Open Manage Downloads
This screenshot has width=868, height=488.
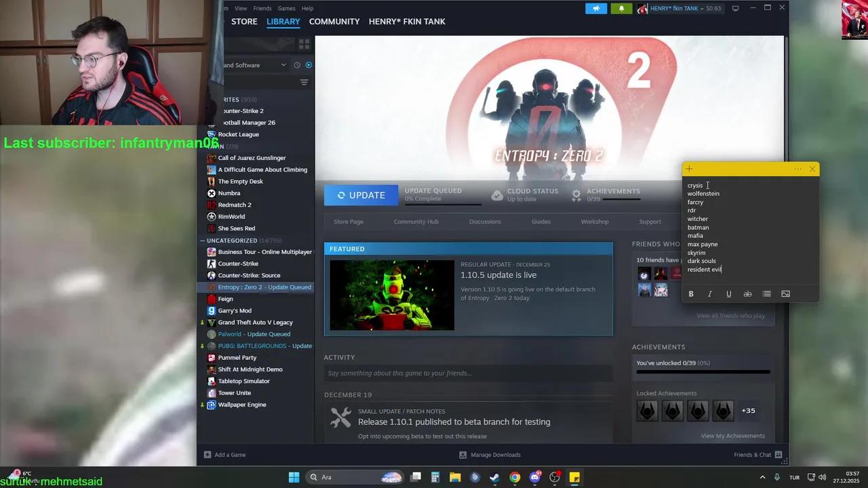[x=490, y=455]
